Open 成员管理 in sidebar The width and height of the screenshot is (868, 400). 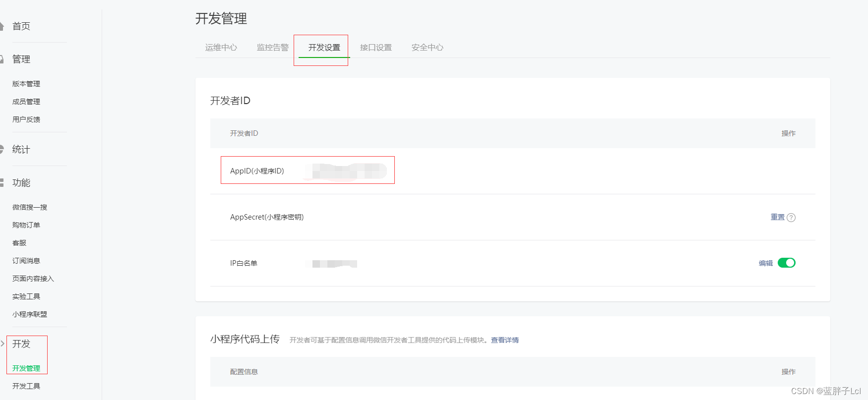pyautogui.click(x=26, y=102)
